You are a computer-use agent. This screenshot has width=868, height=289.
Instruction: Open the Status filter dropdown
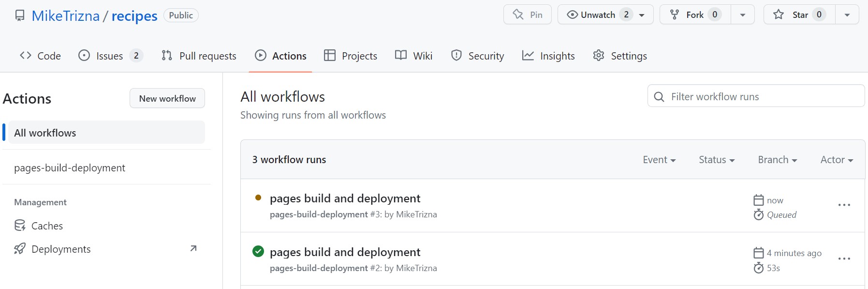[717, 160]
